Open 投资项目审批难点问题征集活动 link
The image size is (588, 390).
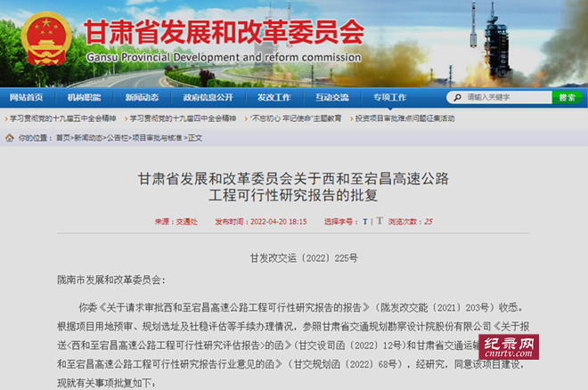[x=405, y=118]
